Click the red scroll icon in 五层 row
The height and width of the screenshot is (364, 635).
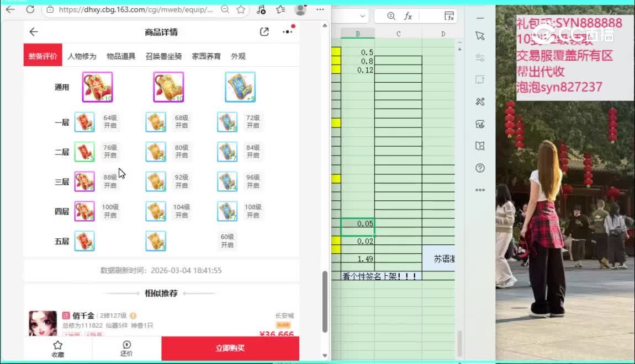[84, 241]
